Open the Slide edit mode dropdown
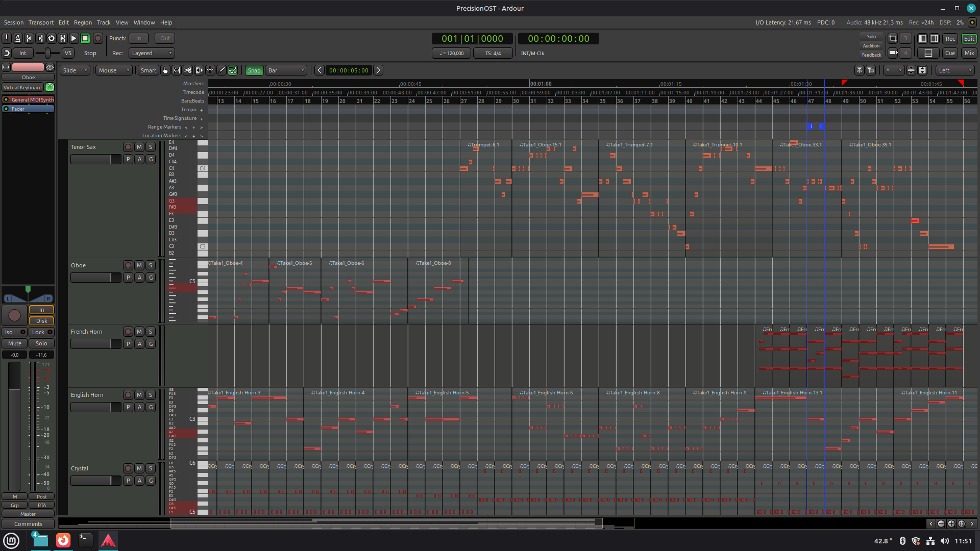 pos(75,70)
